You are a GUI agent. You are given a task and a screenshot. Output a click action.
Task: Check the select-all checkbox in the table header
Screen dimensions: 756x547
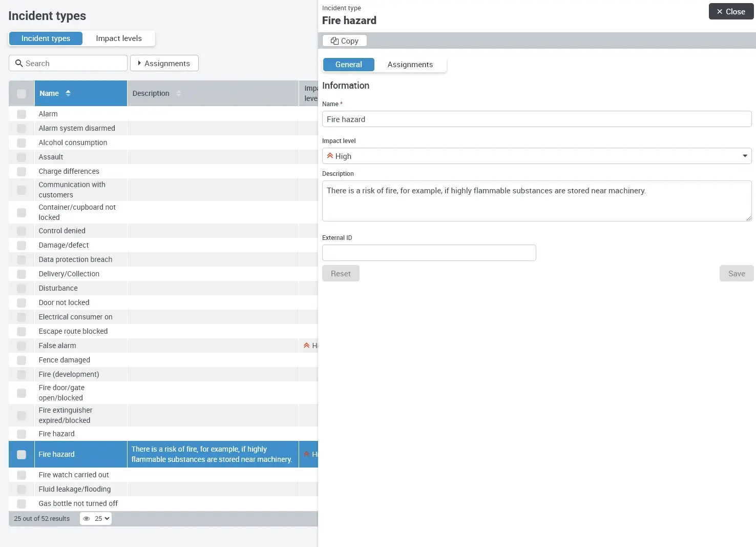(21, 94)
